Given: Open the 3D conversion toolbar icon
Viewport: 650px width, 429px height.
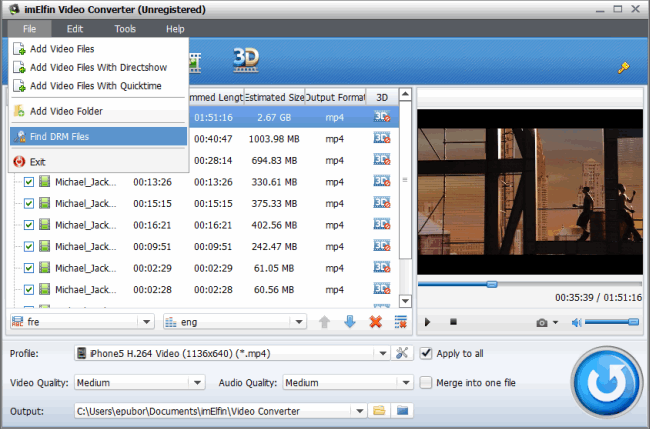Looking at the screenshot, I should tap(246, 60).
